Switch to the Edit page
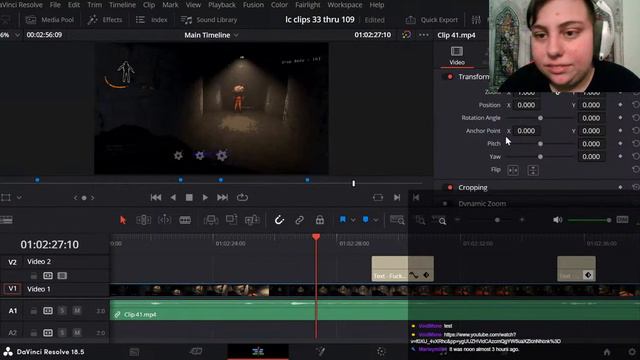The width and height of the screenshot is (640, 360). 258,351
